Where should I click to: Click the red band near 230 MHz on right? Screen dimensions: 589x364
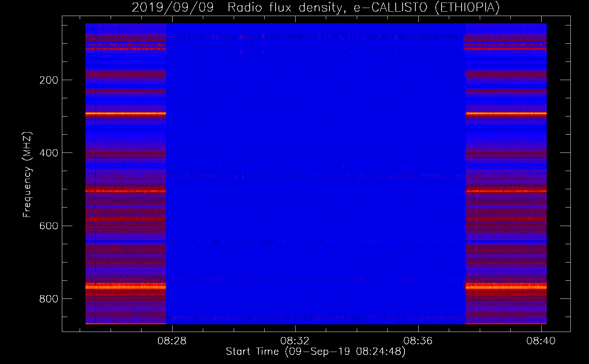point(506,91)
